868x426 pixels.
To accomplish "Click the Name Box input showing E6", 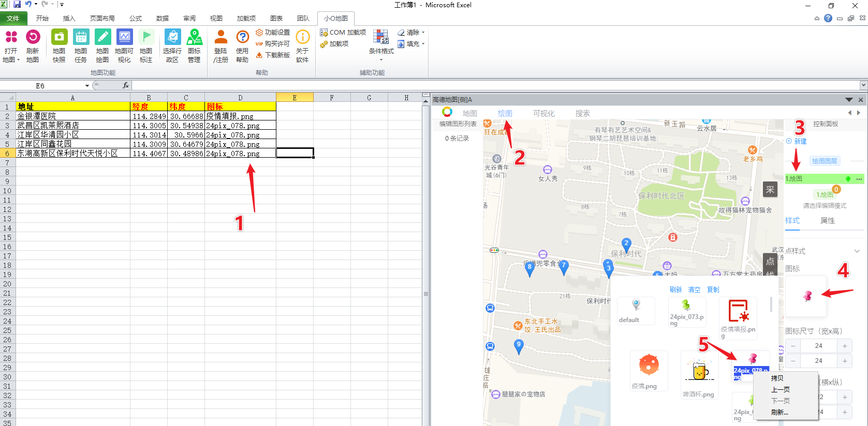I will coord(40,86).
